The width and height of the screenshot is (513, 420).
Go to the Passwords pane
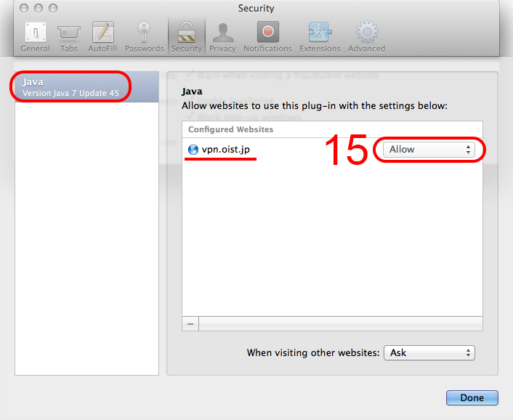pyautogui.click(x=144, y=36)
